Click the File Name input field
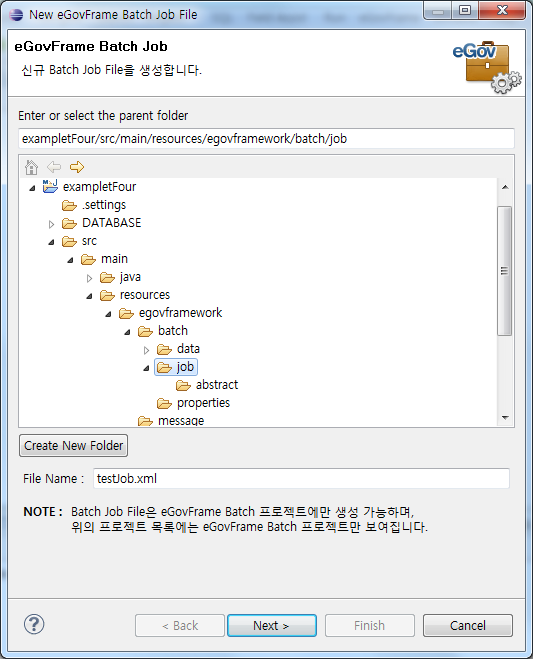This screenshot has height=659, width=533. [301, 478]
